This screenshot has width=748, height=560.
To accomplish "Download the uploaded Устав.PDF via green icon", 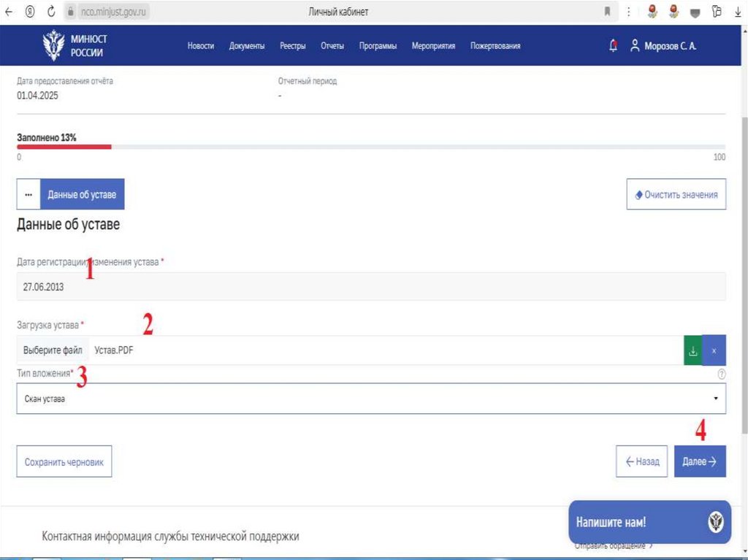I will pyautogui.click(x=693, y=350).
